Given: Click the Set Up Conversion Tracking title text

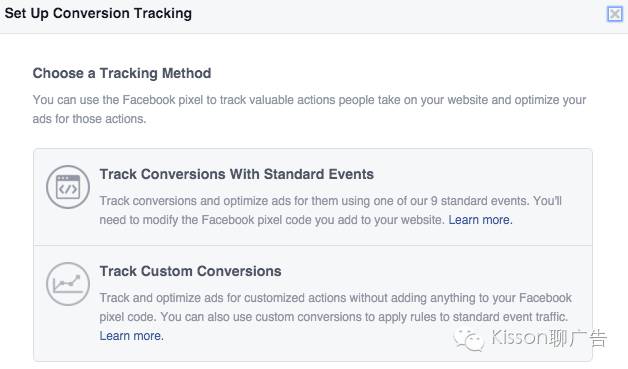Looking at the screenshot, I should [x=98, y=13].
